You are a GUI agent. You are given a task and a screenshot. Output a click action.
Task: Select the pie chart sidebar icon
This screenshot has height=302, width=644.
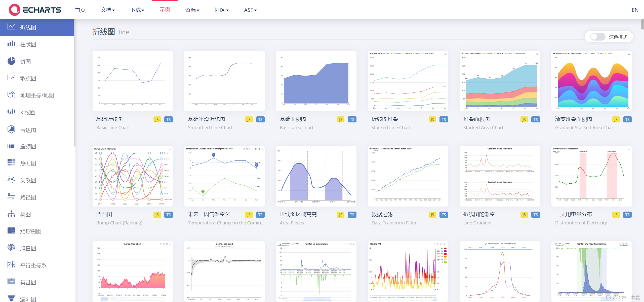coord(11,61)
